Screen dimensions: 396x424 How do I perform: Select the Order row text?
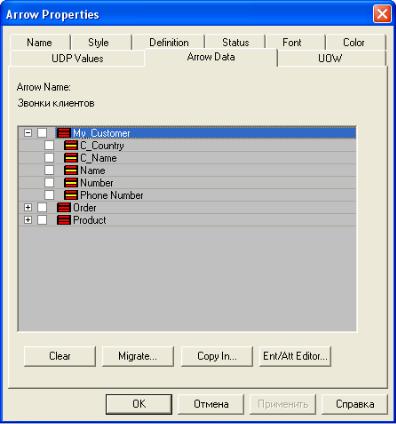pos(85,208)
